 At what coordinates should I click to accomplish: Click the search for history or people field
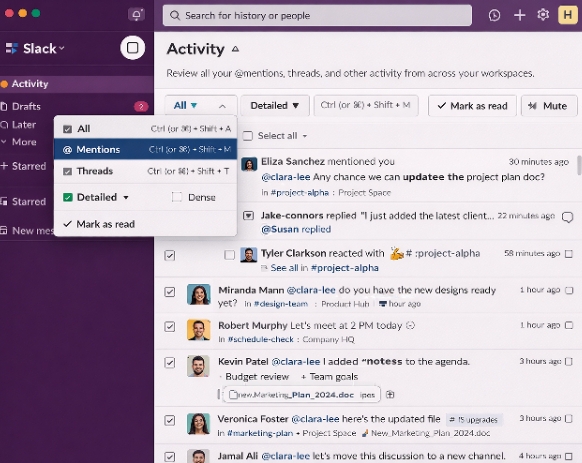pos(317,15)
